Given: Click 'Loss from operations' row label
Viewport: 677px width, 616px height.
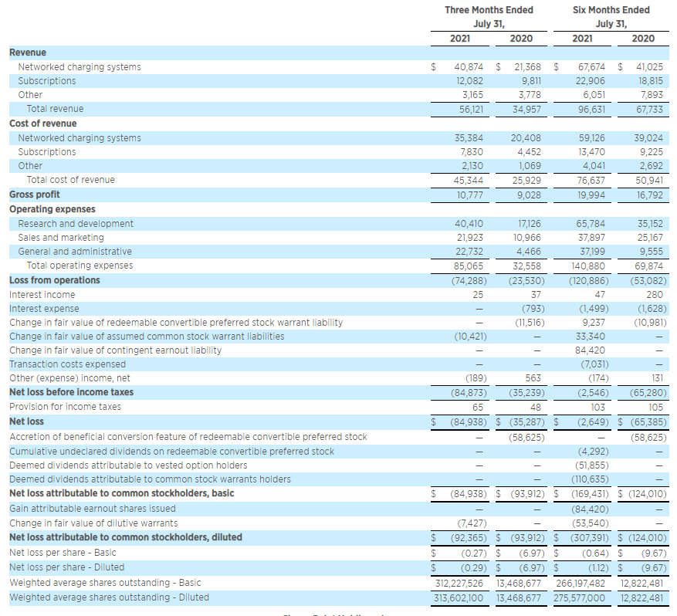Looking at the screenshot, I should click(x=54, y=280).
